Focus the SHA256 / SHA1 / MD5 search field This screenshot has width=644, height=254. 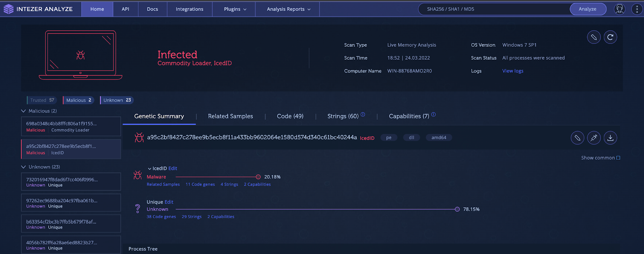(x=494, y=9)
